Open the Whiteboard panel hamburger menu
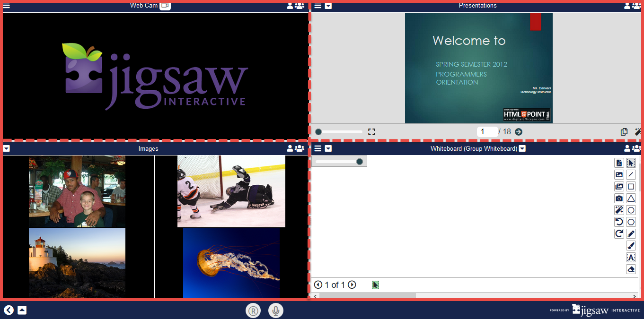The height and width of the screenshot is (319, 644). coord(318,148)
